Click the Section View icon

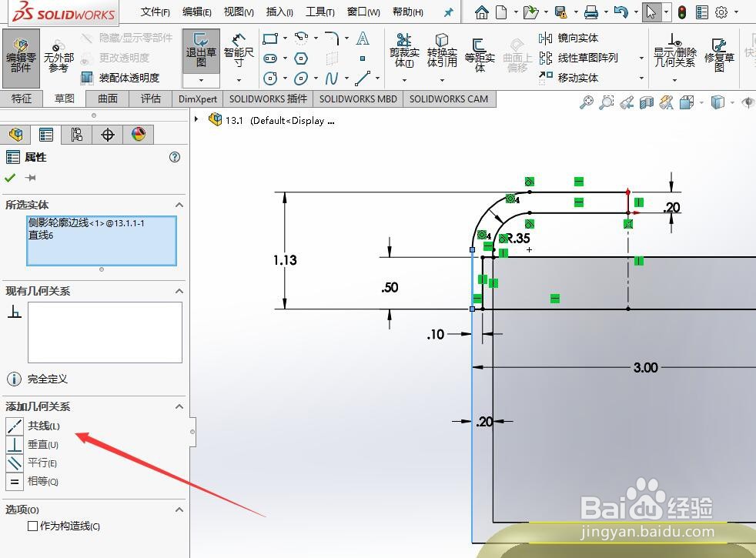click(647, 102)
